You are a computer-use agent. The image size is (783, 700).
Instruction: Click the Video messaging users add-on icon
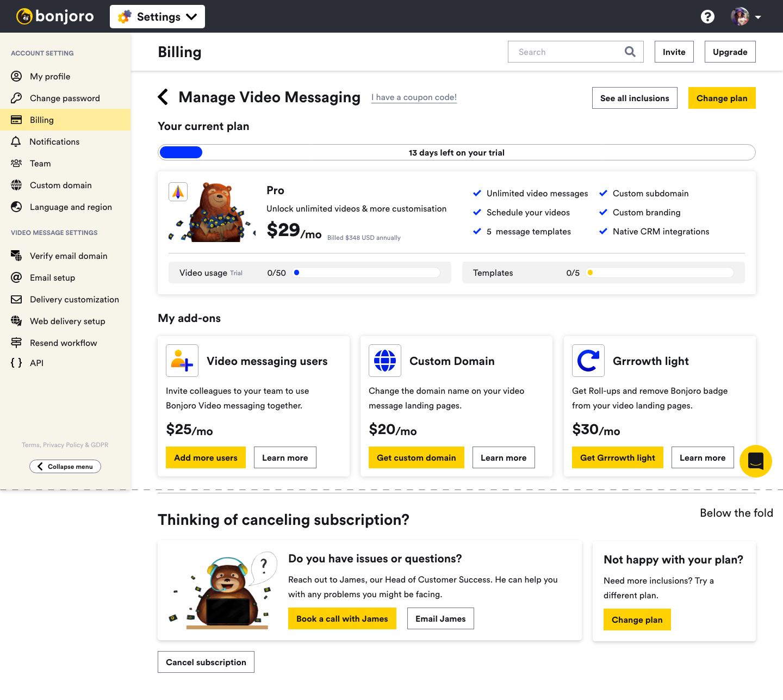click(x=182, y=361)
